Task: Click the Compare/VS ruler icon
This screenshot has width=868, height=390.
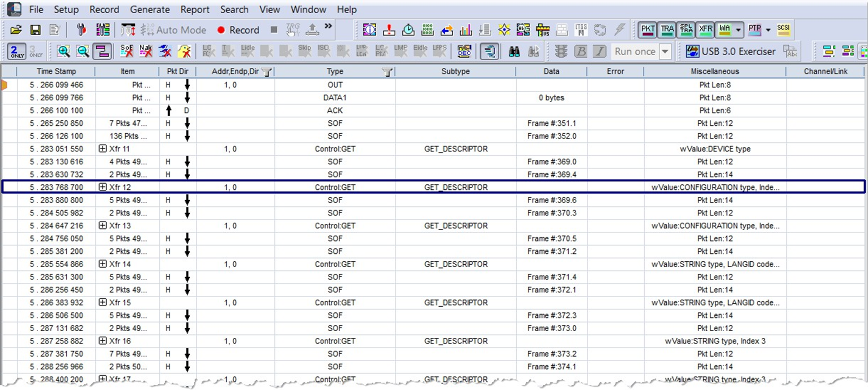Action: pyautogui.click(x=542, y=30)
